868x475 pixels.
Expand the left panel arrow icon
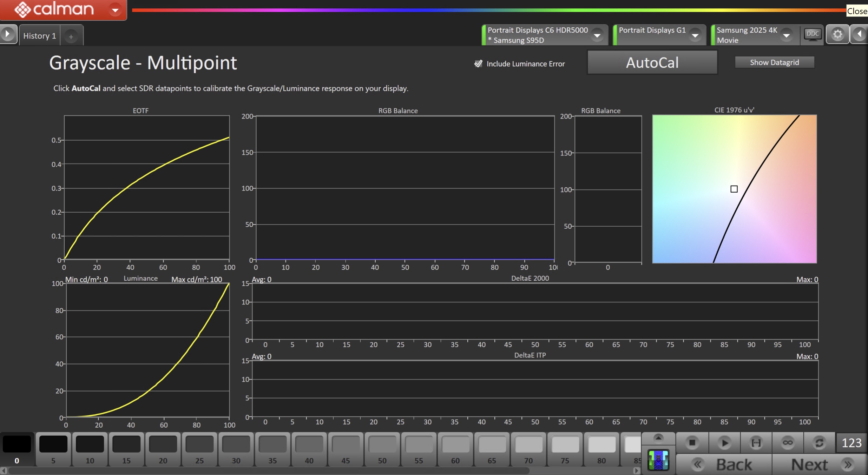point(8,34)
